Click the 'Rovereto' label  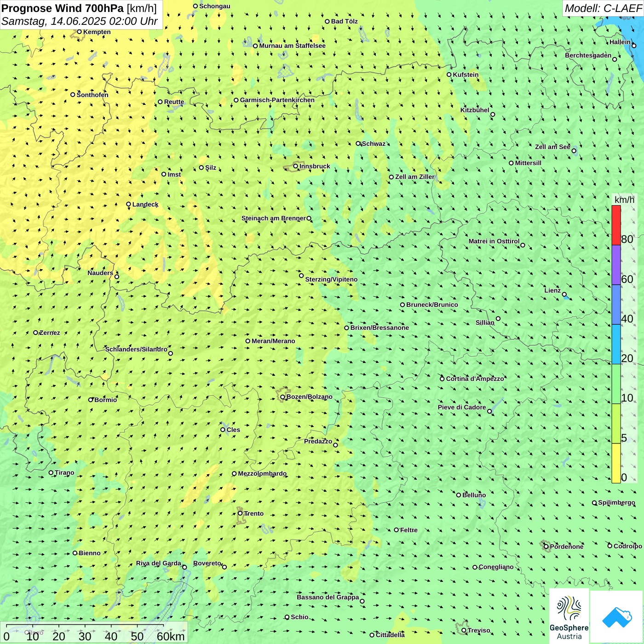click(x=207, y=563)
